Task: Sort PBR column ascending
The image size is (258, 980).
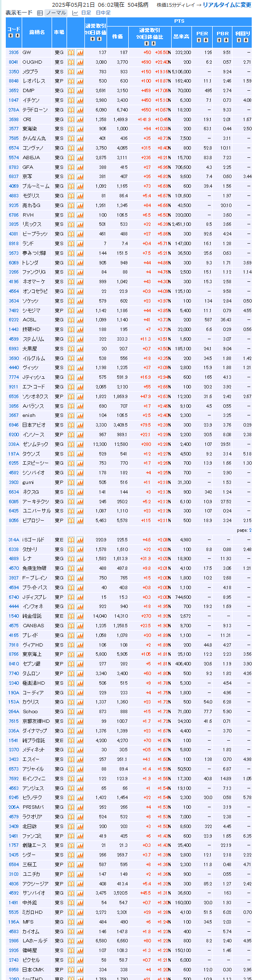Action: [219, 40]
